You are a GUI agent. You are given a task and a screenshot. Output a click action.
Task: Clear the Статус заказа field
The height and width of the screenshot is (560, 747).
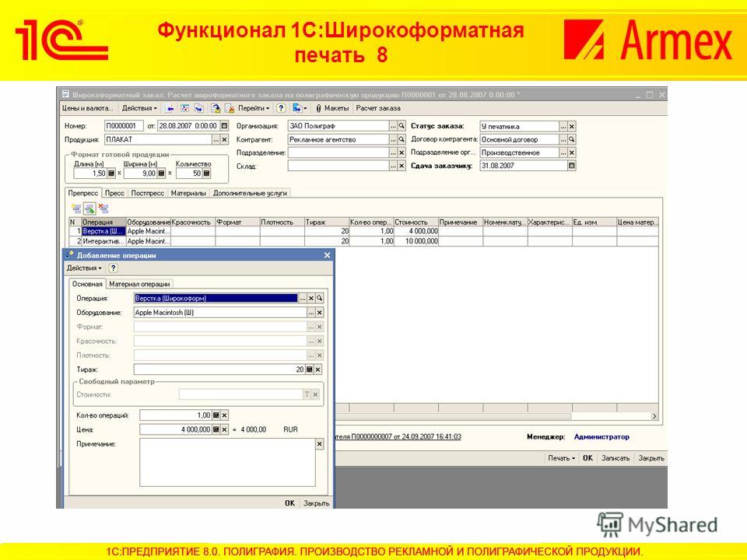572,126
